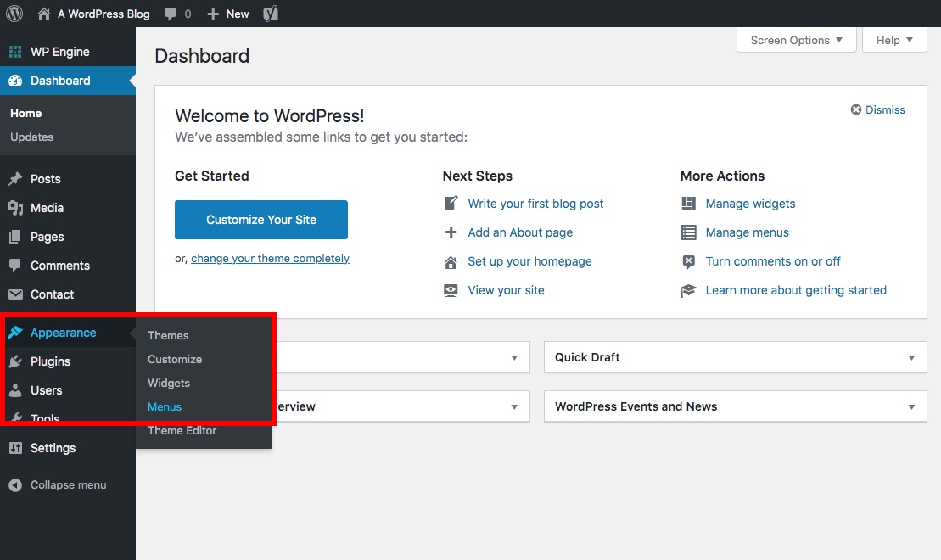This screenshot has width=941, height=560.
Task: Click the Users person icon
Action: (x=15, y=390)
